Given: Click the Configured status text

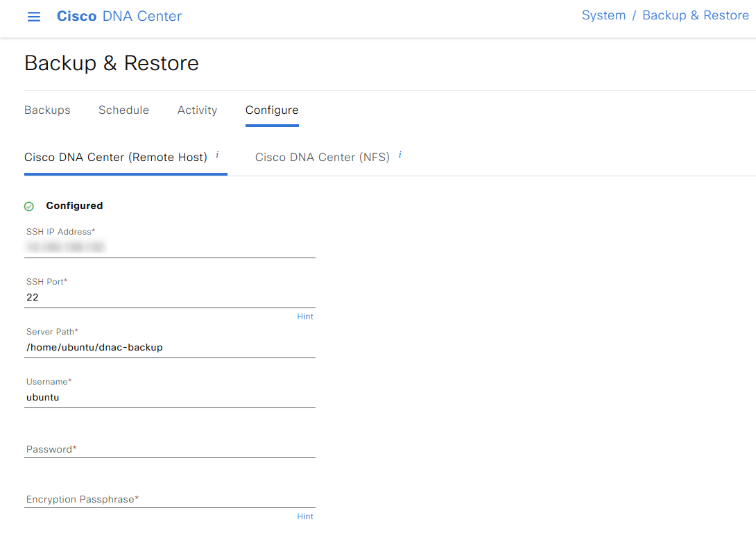Looking at the screenshot, I should (x=74, y=206).
